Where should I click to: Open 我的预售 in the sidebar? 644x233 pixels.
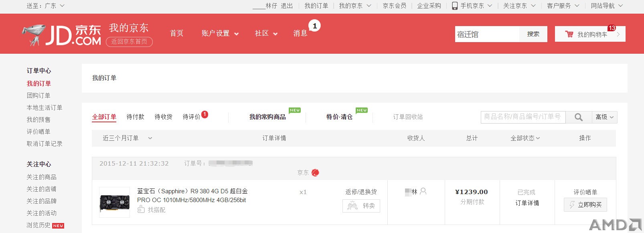38,120
